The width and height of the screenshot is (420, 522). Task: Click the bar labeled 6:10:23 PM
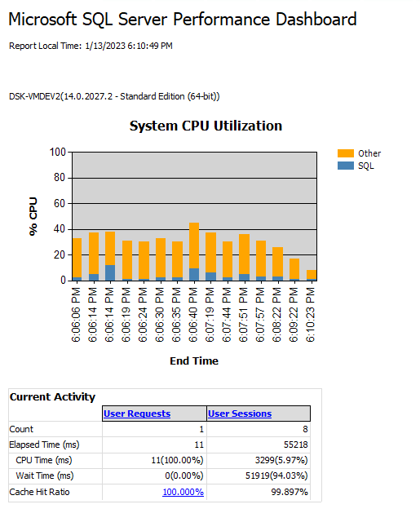click(312, 276)
